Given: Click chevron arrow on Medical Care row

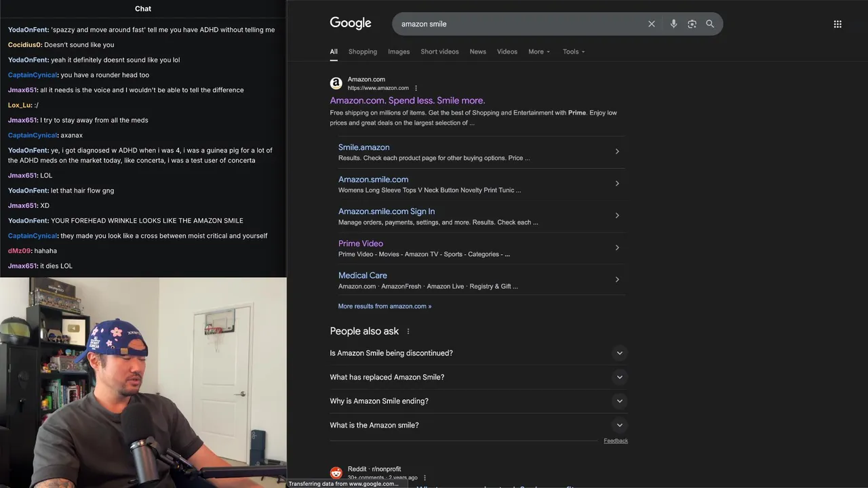Looking at the screenshot, I should click(617, 279).
